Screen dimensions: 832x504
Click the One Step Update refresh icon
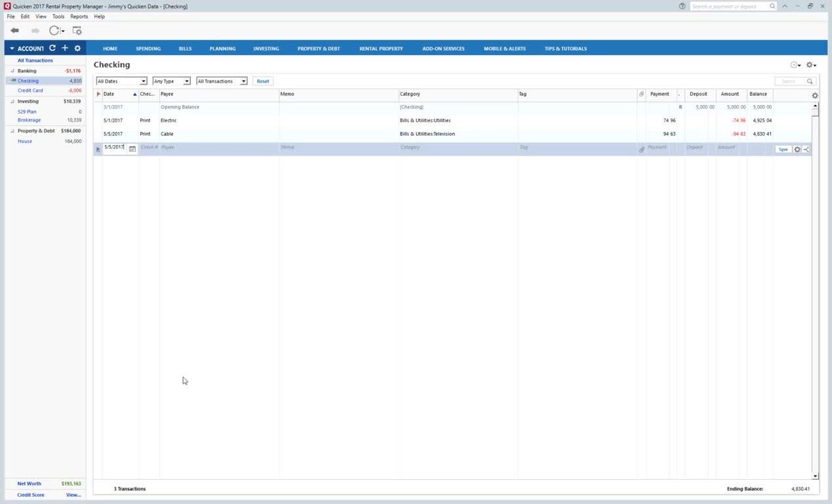(x=54, y=31)
